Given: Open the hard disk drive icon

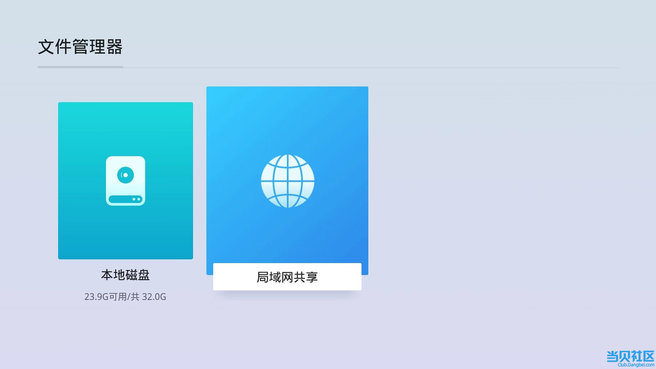Looking at the screenshot, I should click(x=126, y=181).
